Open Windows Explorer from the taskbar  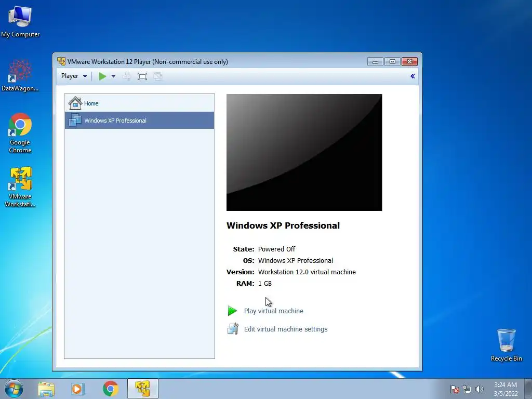click(x=46, y=389)
